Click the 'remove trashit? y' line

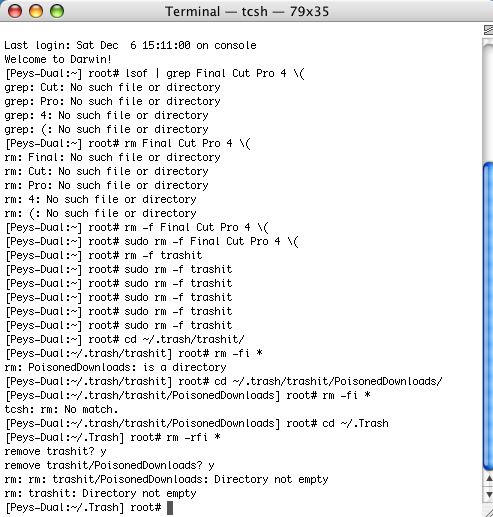tap(55, 451)
